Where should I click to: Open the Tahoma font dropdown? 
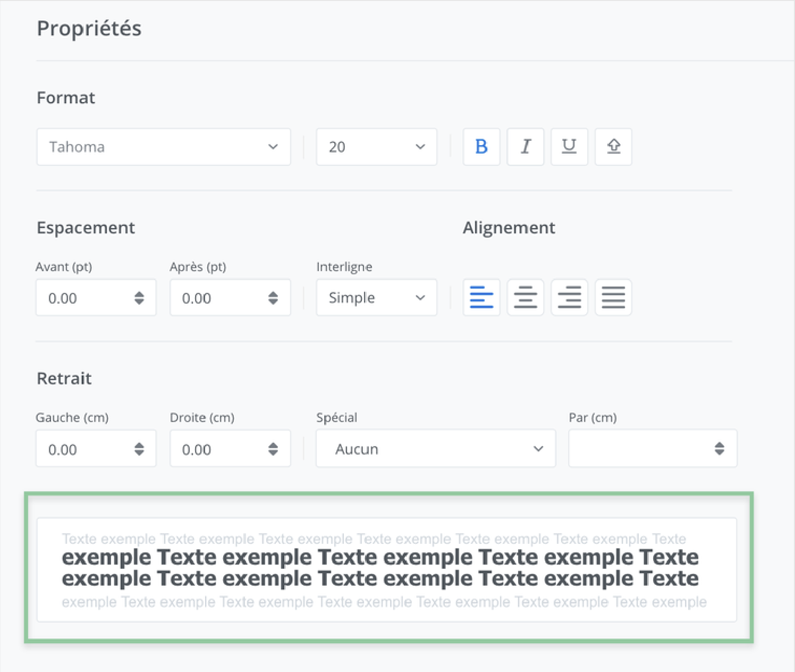(x=164, y=147)
